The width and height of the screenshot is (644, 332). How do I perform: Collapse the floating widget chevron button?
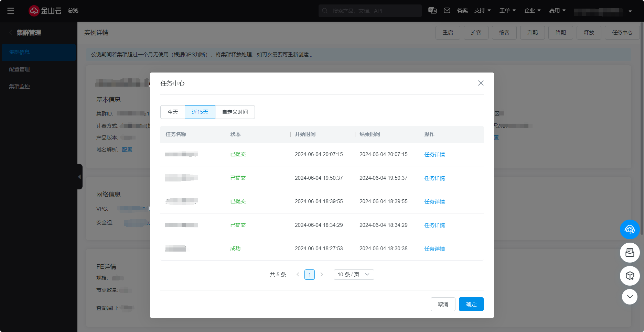(x=630, y=297)
